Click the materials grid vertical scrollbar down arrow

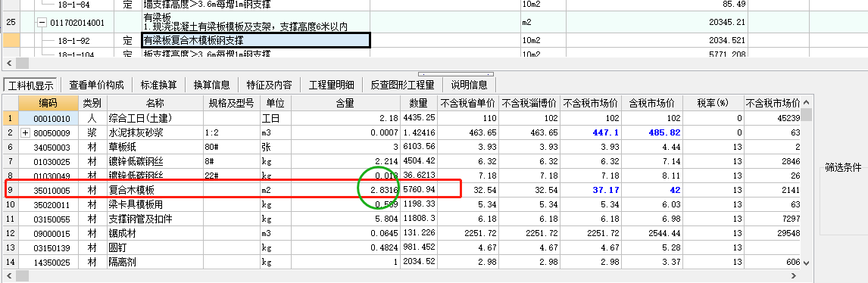point(806,263)
